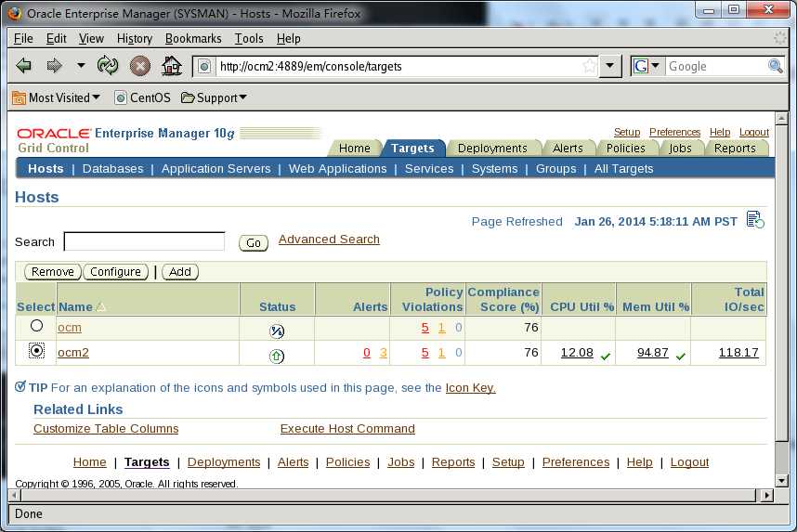
Task: Open Execute Host Command link
Action: pos(347,429)
